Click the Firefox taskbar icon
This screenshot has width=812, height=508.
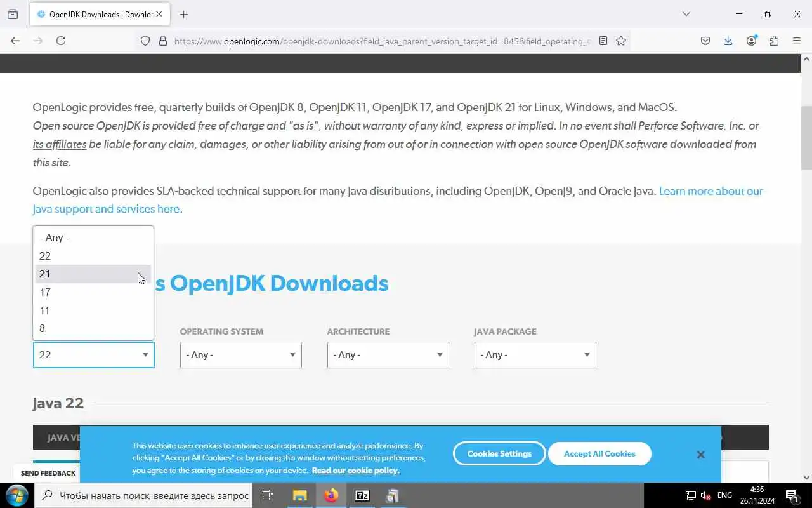[x=331, y=495]
